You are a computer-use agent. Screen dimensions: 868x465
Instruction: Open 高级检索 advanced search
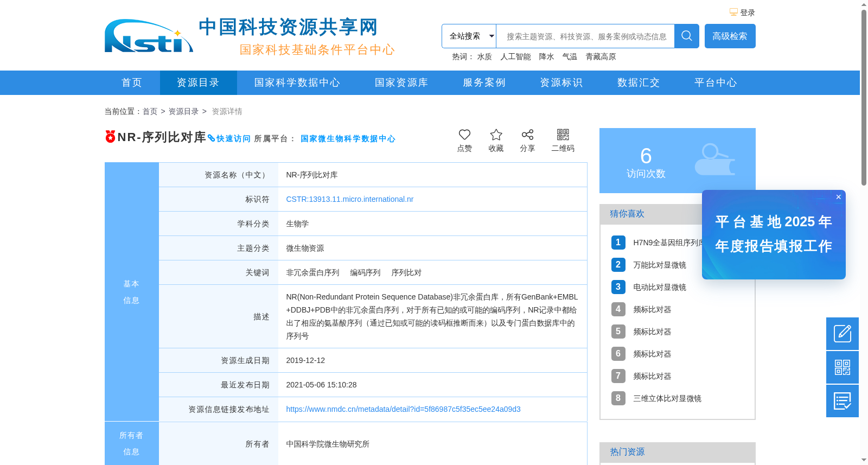click(x=730, y=36)
